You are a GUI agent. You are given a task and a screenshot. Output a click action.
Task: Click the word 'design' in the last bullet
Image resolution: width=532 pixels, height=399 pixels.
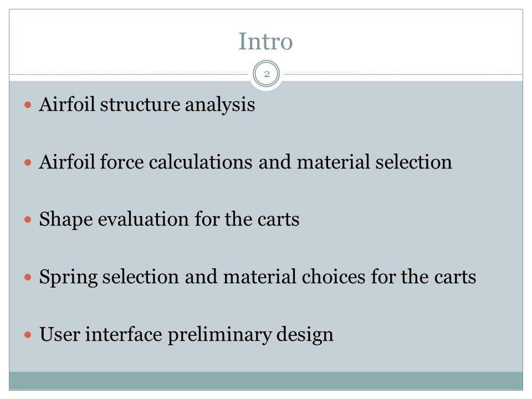[305, 335]
